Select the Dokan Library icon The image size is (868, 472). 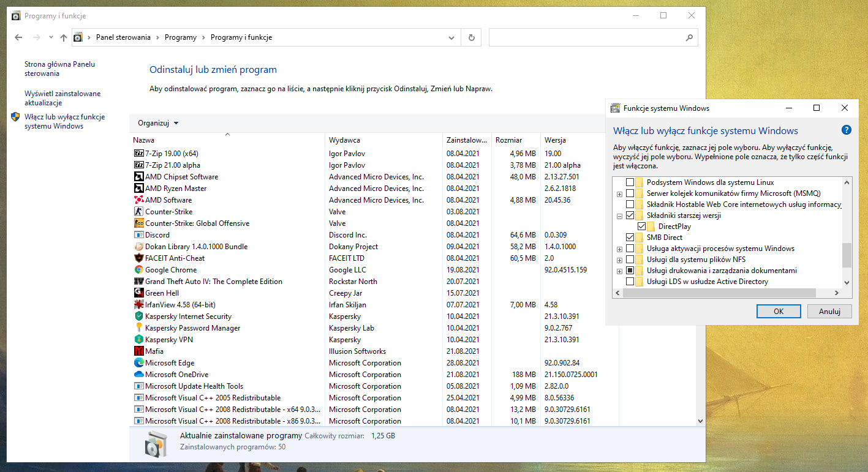point(138,247)
